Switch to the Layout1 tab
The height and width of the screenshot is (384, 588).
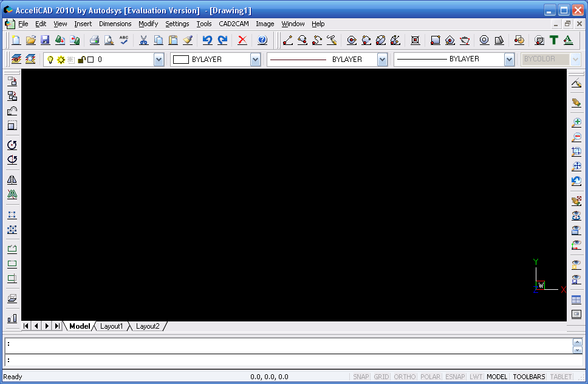pos(111,326)
